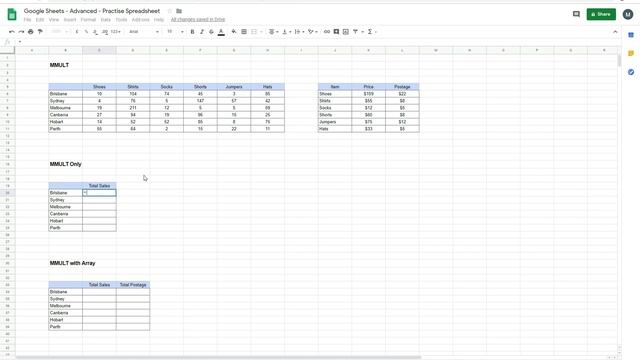Insert a chart
This screenshot has height=360, width=640.
tap(346, 31)
